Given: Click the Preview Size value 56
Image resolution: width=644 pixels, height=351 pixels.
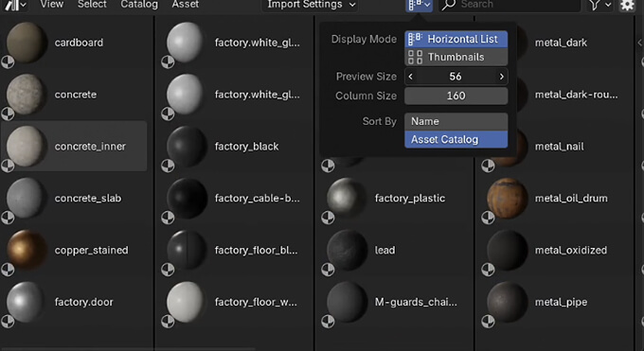Looking at the screenshot, I should pyautogui.click(x=456, y=77).
